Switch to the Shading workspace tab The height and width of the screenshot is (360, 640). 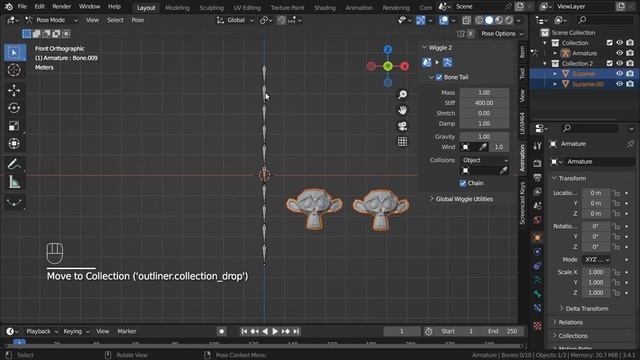(325, 8)
